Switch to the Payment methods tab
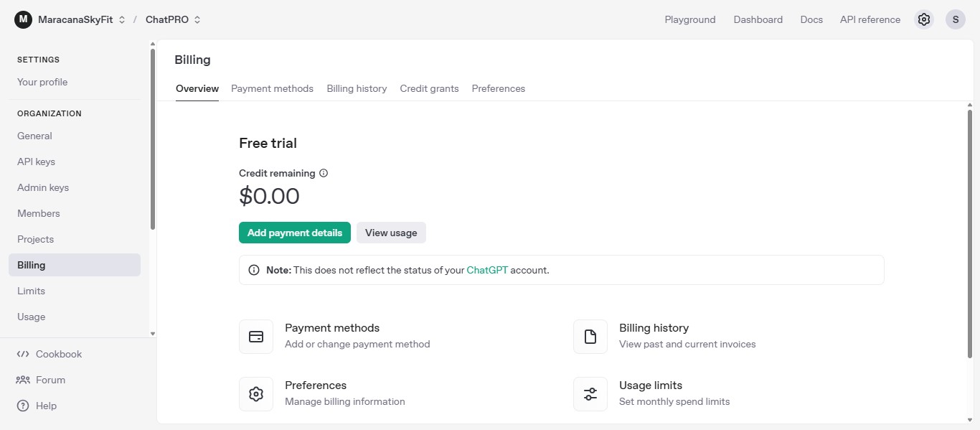 click(x=272, y=88)
